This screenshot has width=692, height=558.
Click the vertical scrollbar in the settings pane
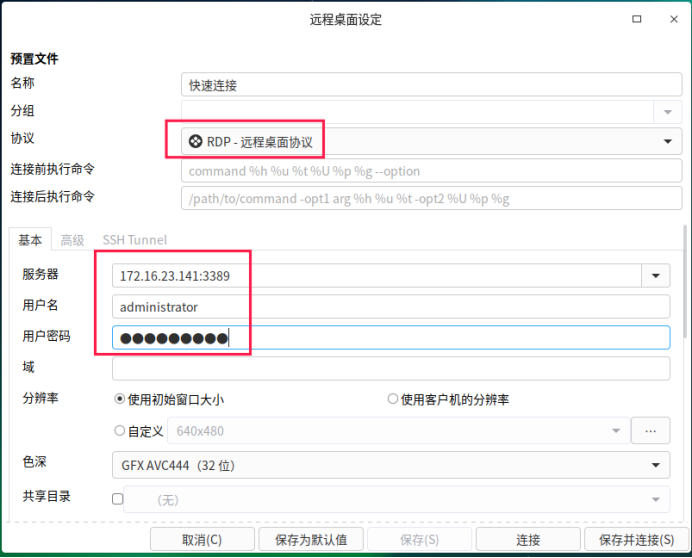pos(685,283)
